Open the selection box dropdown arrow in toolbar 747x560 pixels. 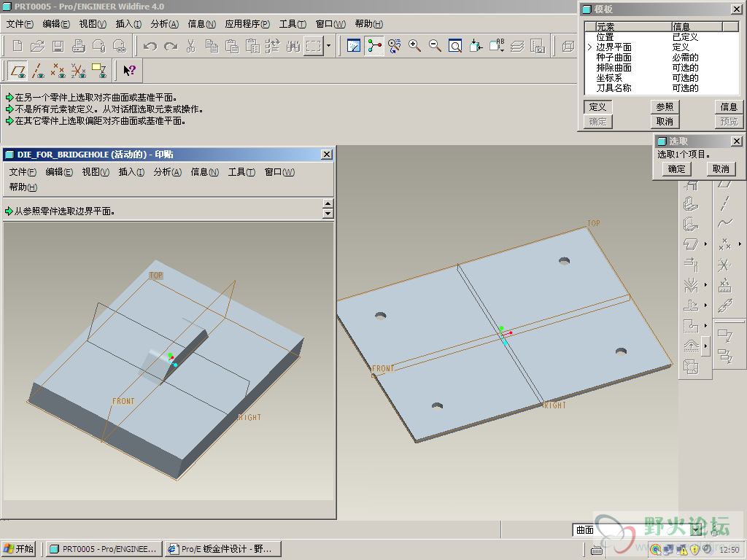point(328,46)
